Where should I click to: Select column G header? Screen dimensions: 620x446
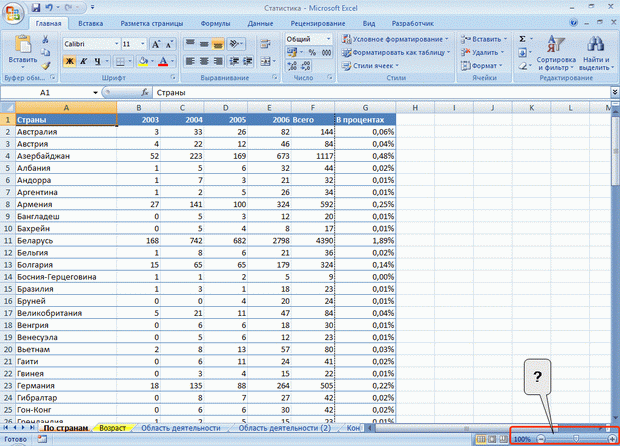pos(365,108)
